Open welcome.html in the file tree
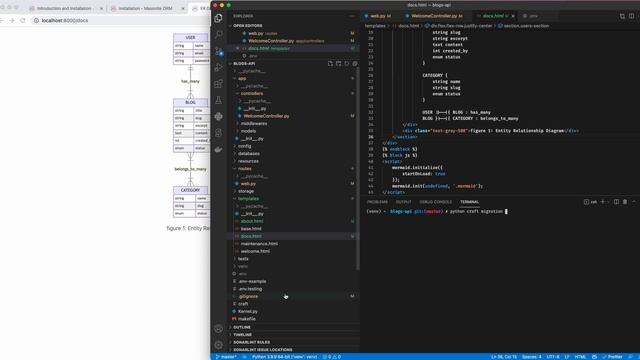640x360 pixels. [255, 251]
